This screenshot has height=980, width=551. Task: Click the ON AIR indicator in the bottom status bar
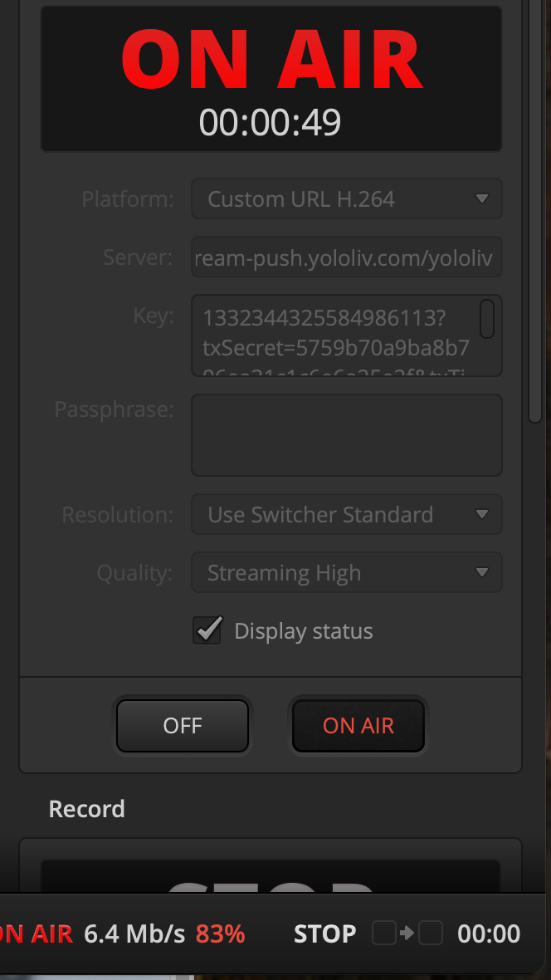coord(37,934)
